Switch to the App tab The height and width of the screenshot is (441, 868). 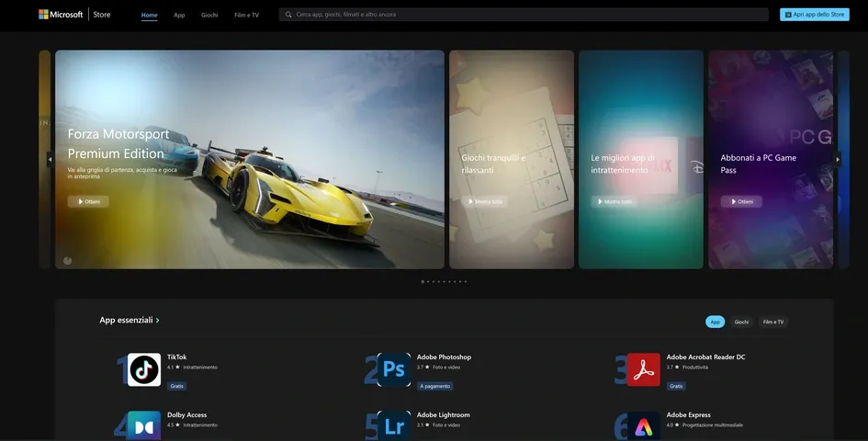(179, 15)
